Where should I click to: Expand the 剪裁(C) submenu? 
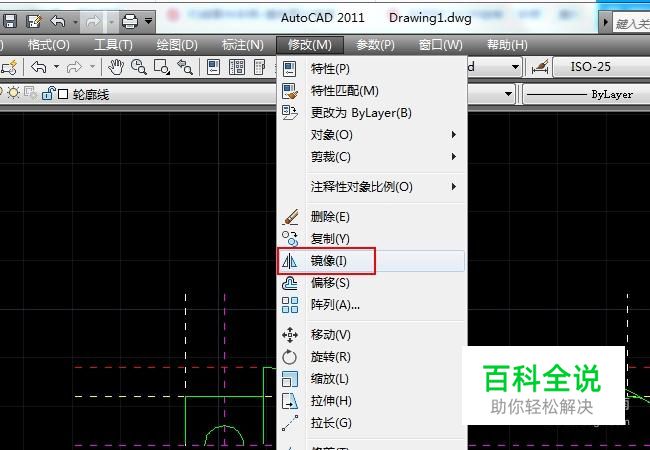372,157
